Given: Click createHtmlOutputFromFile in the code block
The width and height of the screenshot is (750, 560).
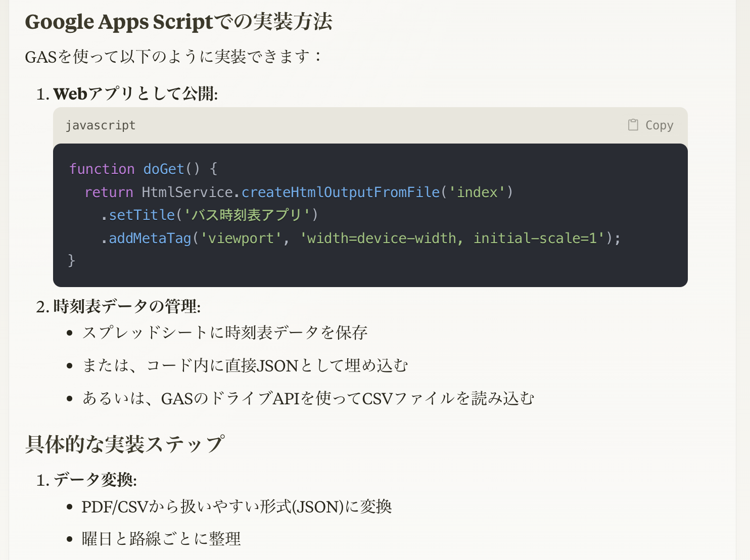Looking at the screenshot, I should pyautogui.click(x=341, y=192).
